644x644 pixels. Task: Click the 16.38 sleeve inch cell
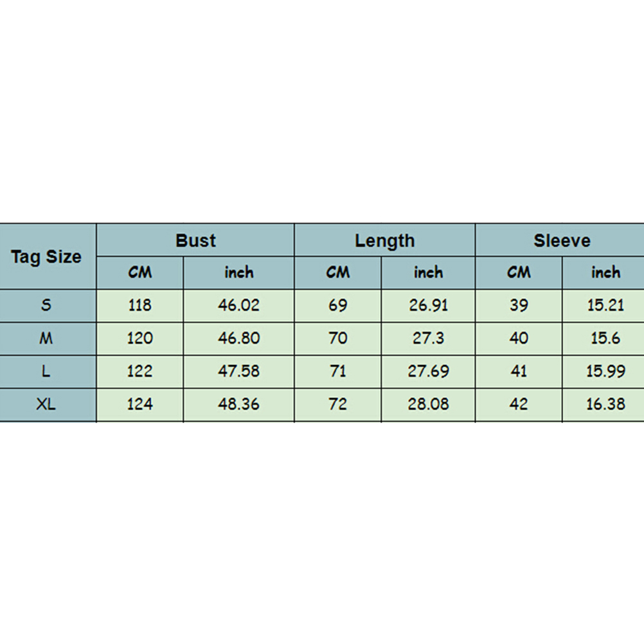pyautogui.click(x=605, y=404)
